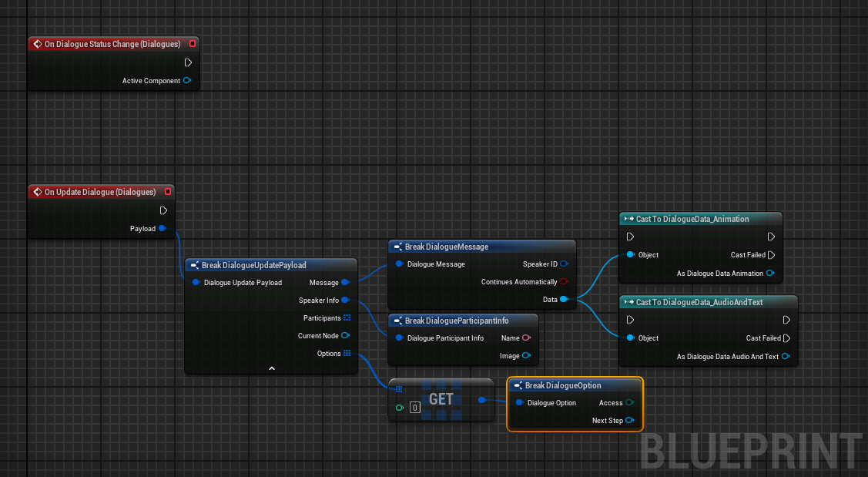
Task: Toggle red delegate pin on On Update Dialogue
Action: pyautogui.click(x=167, y=192)
